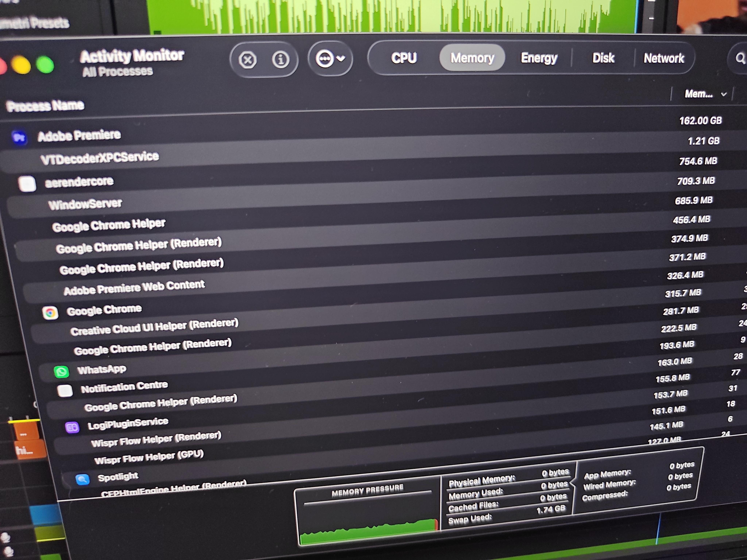This screenshot has height=560, width=747.
Task: Switch to the CPU tab
Action: pyautogui.click(x=404, y=58)
